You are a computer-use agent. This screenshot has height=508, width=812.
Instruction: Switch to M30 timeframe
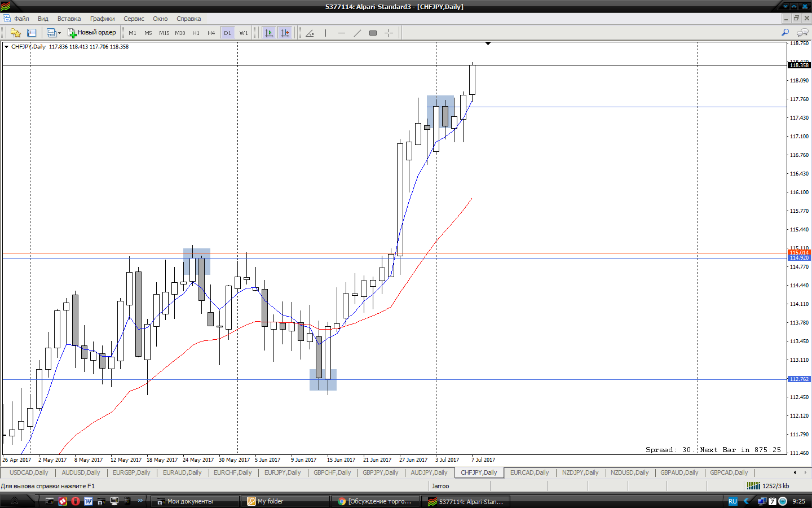coord(180,33)
